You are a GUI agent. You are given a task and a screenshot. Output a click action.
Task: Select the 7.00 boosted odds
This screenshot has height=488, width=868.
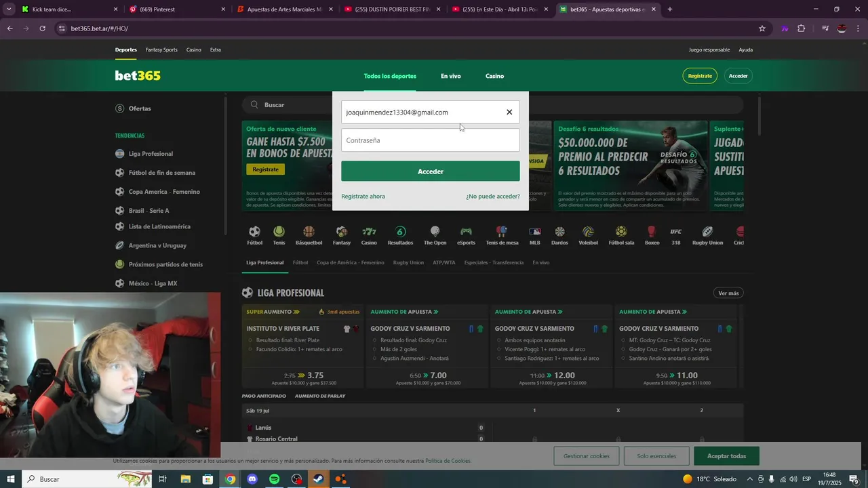(x=438, y=375)
